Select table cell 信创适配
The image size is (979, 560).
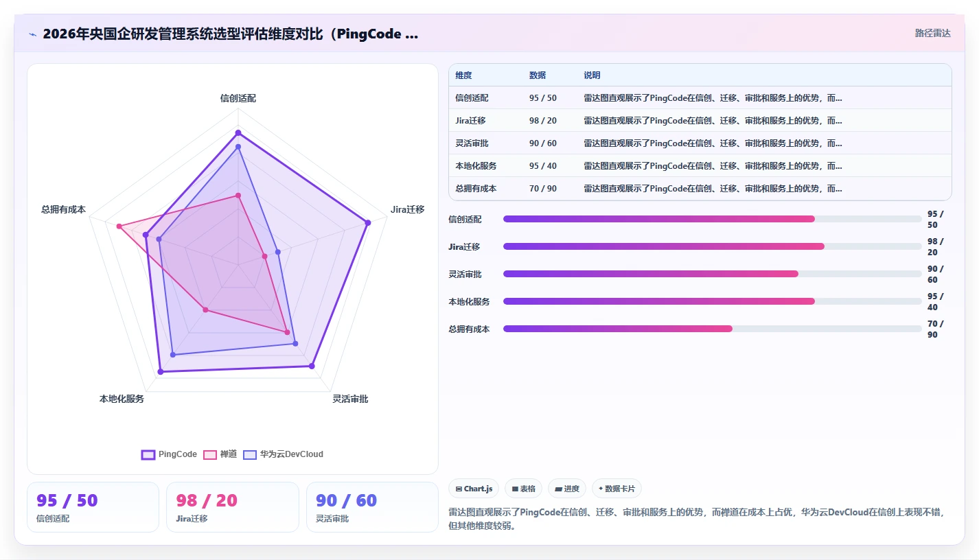(x=472, y=98)
